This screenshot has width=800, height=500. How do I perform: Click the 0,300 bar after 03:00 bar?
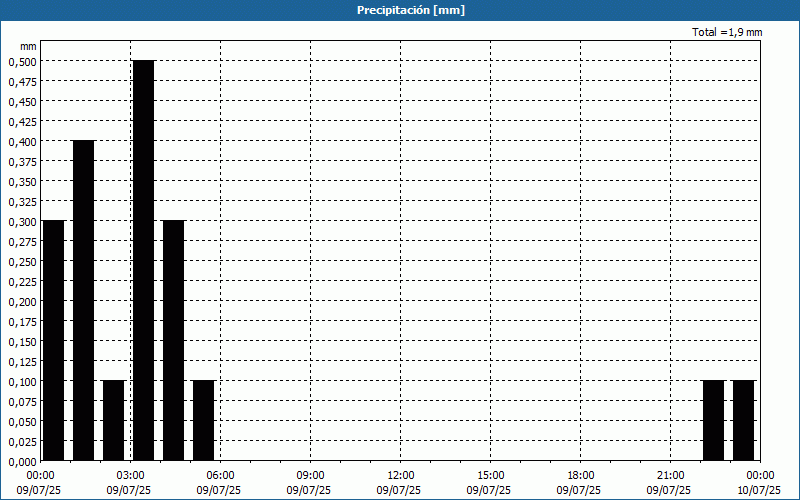(x=173, y=341)
